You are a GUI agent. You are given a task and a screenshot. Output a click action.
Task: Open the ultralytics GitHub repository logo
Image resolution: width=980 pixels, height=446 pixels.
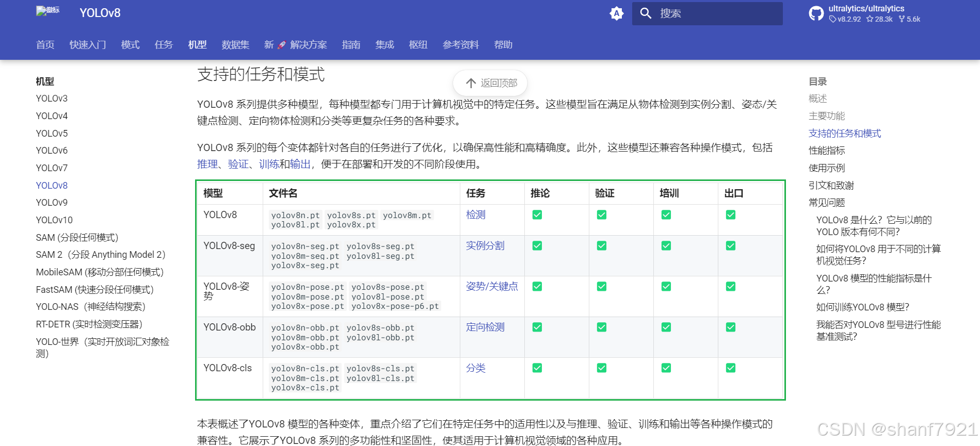(816, 13)
